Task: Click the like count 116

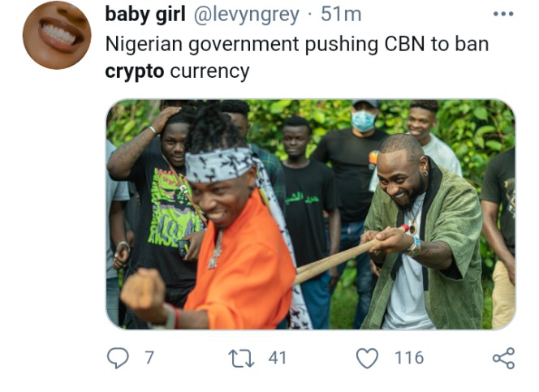Action: click(x=409, y=358)
